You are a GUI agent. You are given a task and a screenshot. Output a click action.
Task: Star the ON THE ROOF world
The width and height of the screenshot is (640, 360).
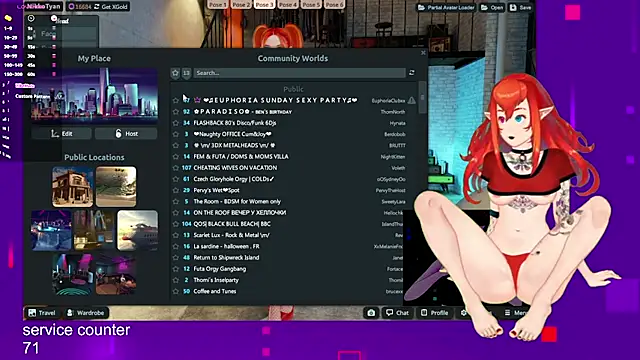tap(176, 213)
